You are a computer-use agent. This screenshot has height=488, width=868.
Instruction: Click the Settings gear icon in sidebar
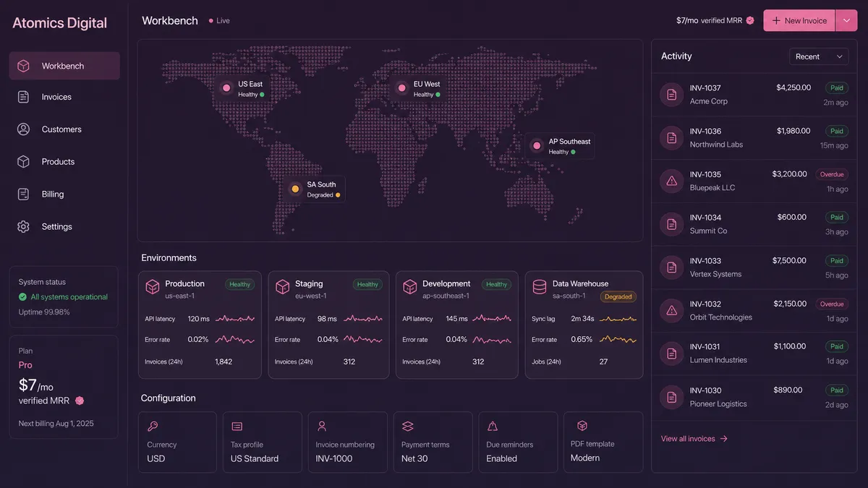(x=23, y=226)
